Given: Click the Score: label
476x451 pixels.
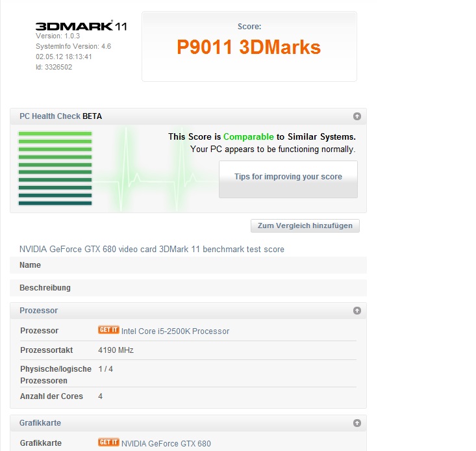Looking at the screenshot, I should pos(249,27).
